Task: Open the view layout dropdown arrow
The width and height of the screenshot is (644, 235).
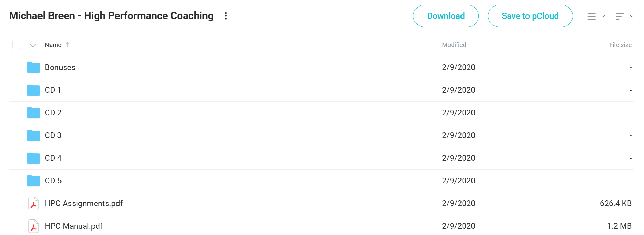Action: point(603,16)
